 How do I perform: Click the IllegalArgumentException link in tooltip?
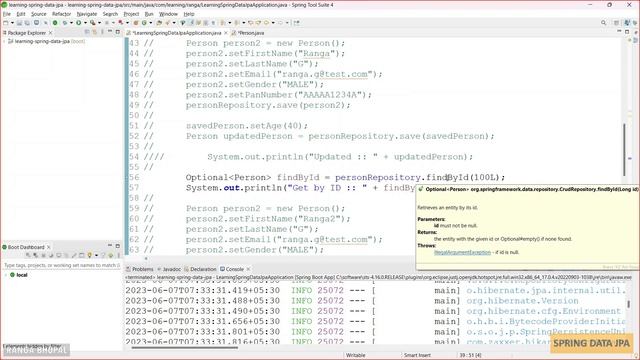coord(462,252)
